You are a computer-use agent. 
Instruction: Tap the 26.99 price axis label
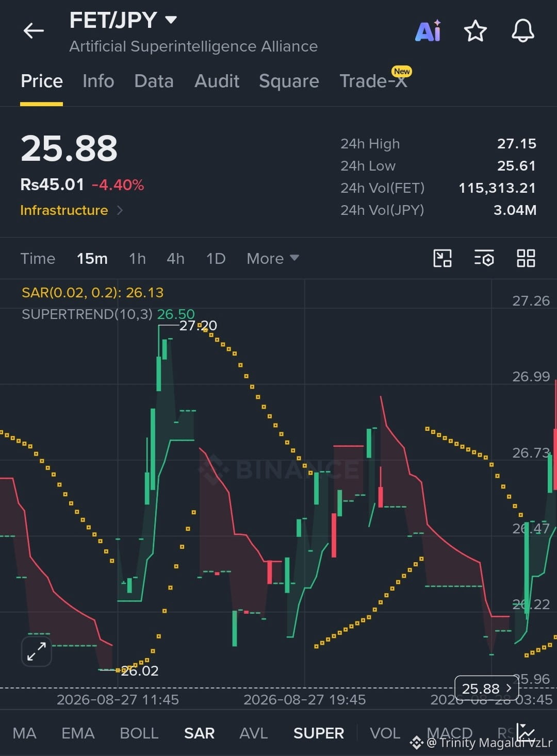pyautogui.click(x=531, y=376)
